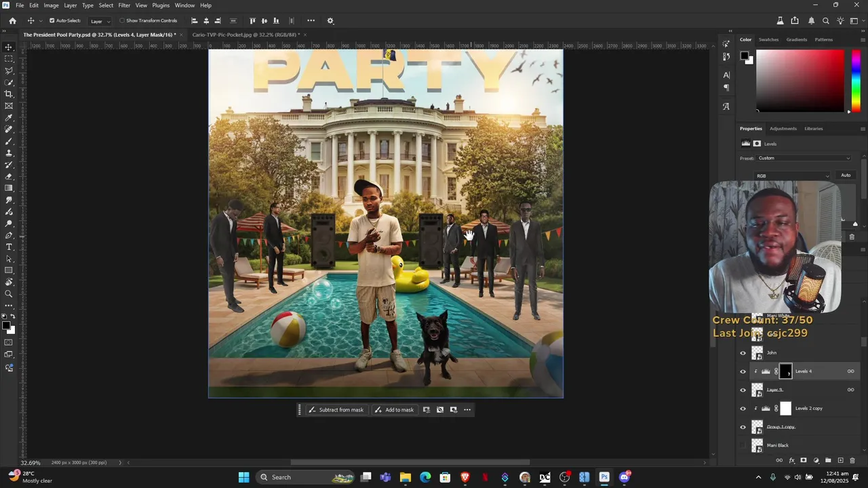Open create adjustment layer menu
Image resolution: width=868 pixels, height=488 pixels.
point(816,460)
